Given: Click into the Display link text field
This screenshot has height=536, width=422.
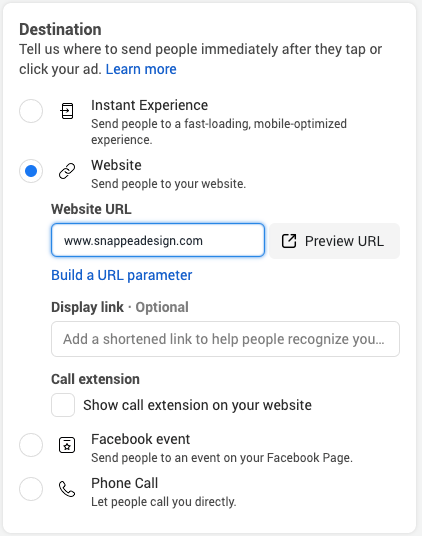Looking at the screenshot, I should [226, 339].
